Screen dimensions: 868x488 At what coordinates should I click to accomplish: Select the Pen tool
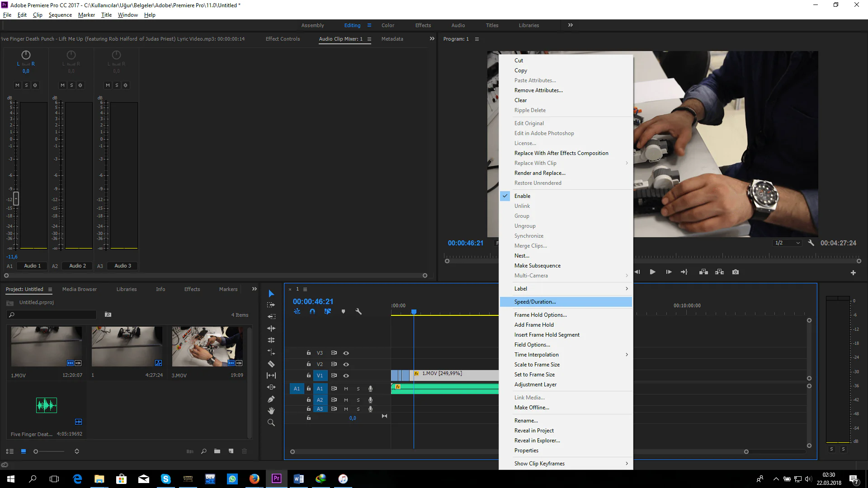tap(271, 399)
